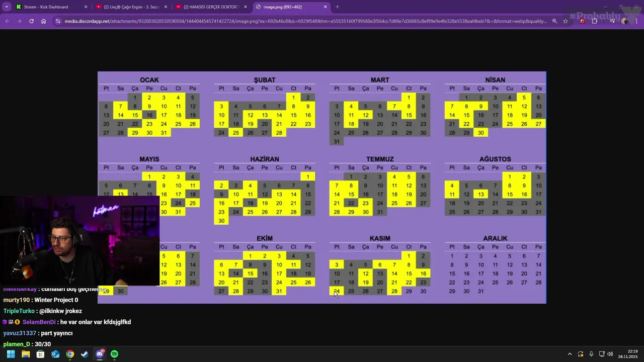Screen dimensions: 644x362
Task: Click the TEMMUZ month heading
Action: tap(380, 159)
